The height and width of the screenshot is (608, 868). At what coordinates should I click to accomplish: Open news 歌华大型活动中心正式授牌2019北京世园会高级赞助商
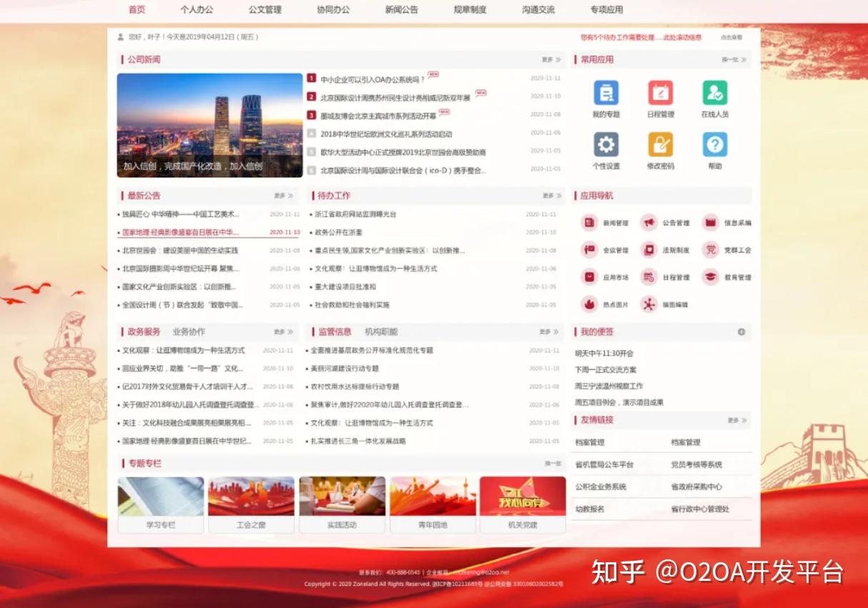[403, 152]
